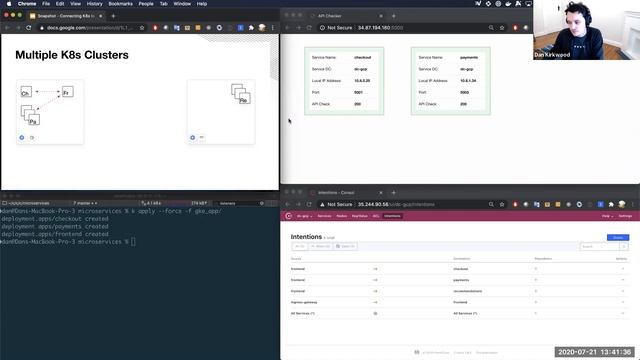Open actions menu for All Services (*) intention
Image resolution: width=640 pixels, height=360 pixels.
tap(623, 313)
